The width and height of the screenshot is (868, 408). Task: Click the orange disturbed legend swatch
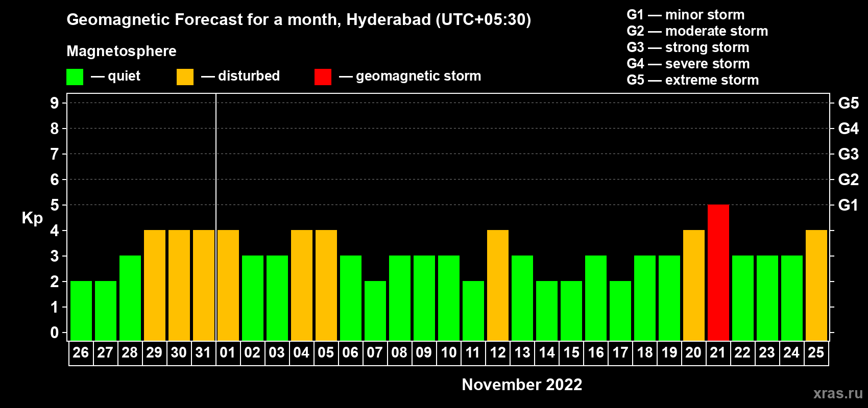coord(185,77)
